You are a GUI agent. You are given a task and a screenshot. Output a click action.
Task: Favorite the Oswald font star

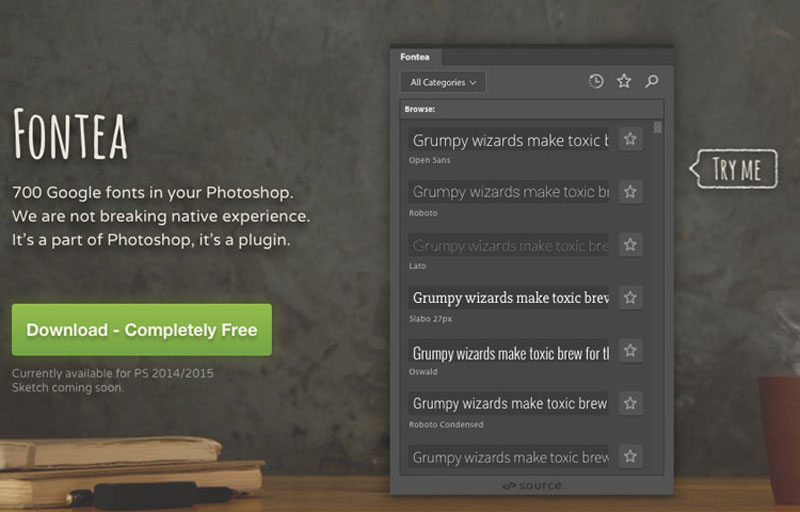tap(630, 350)
